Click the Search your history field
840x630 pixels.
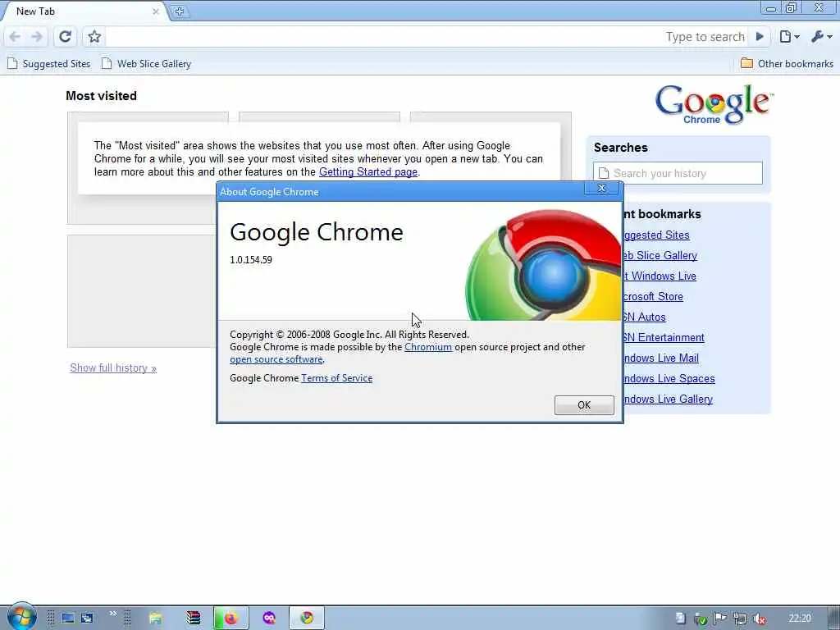click(678, 173)
